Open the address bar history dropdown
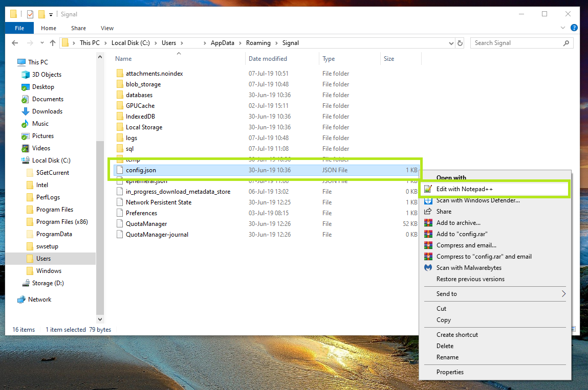The image size is (588, 390). click(x=451, y=43)
